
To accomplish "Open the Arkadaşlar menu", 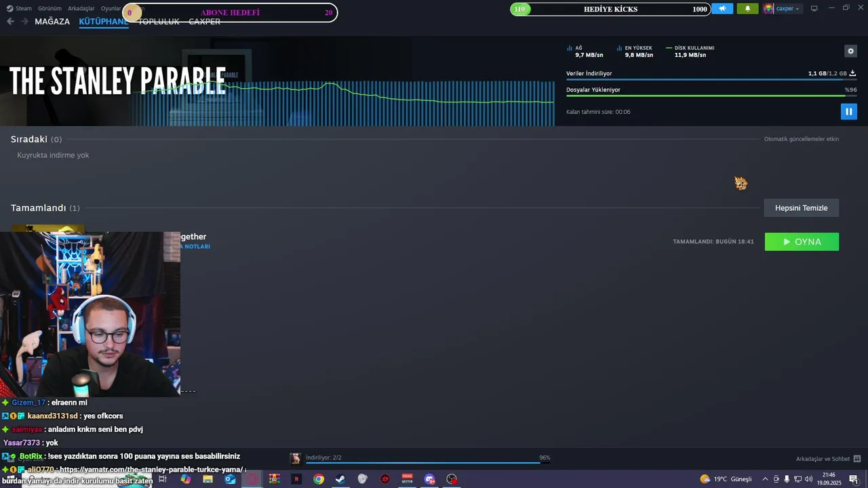I will click(81, 9).
